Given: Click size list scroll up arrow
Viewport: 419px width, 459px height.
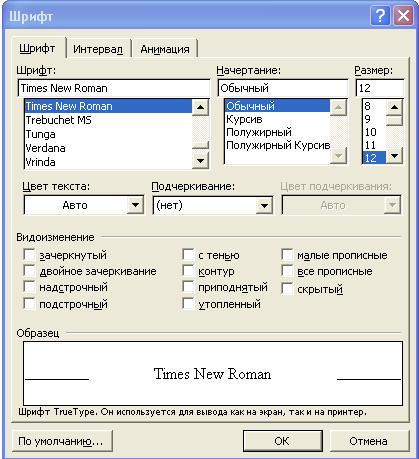Looking at the screenshot, I should click(395, 107).
